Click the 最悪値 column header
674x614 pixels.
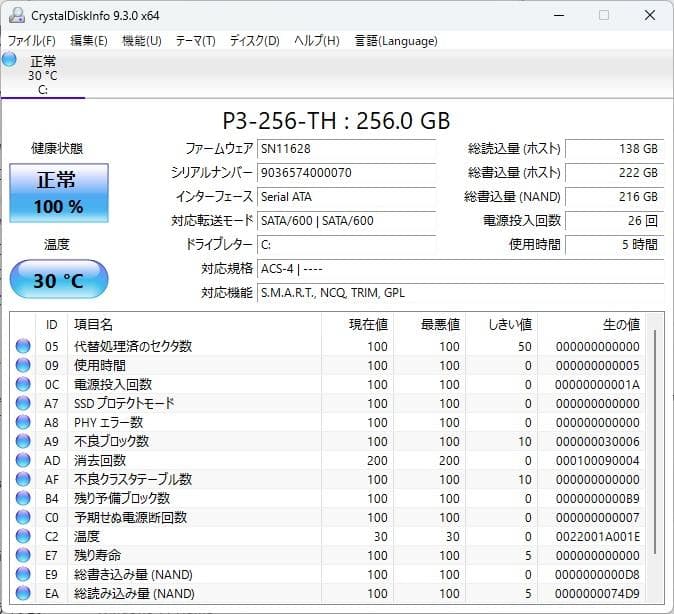[x=429, y=325]
